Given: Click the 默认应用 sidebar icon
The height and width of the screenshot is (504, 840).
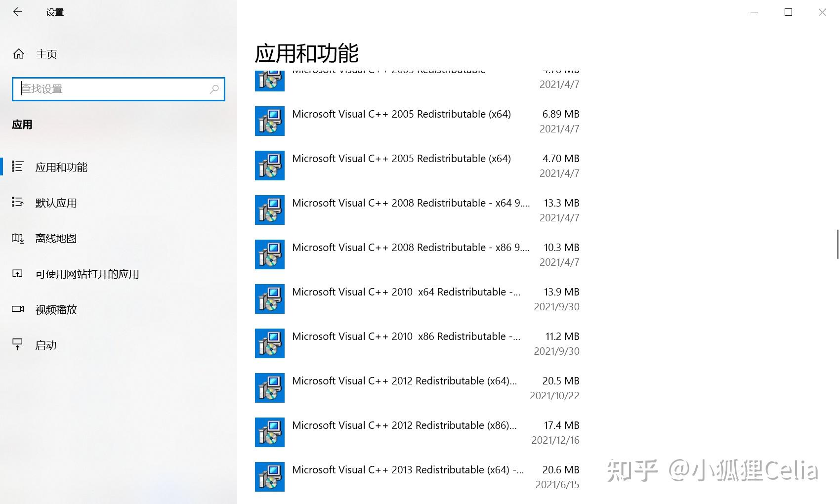Looking at the screenshot, I should (x=18, y=202).
